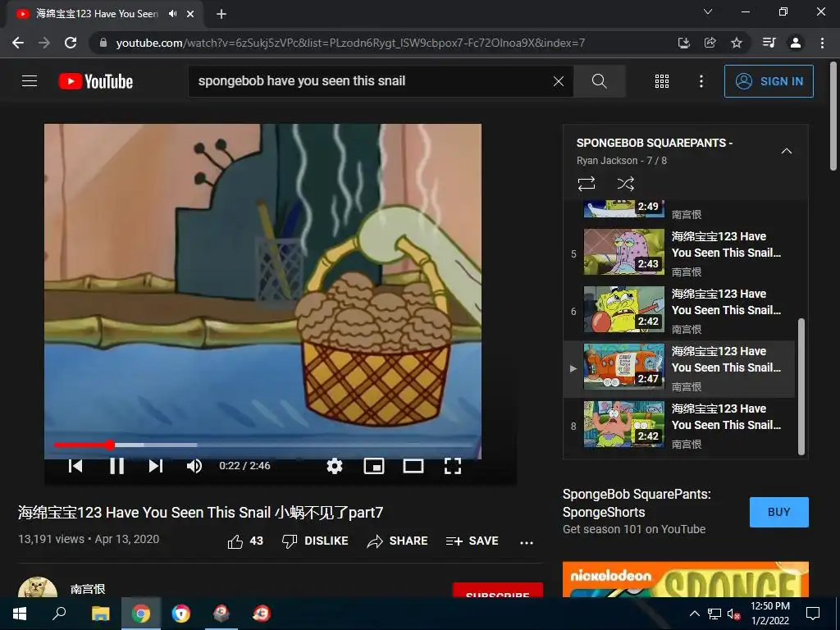Run the search with the magnifier button
The height and width of the screenshot is (630, 840).
click(599, 81)
